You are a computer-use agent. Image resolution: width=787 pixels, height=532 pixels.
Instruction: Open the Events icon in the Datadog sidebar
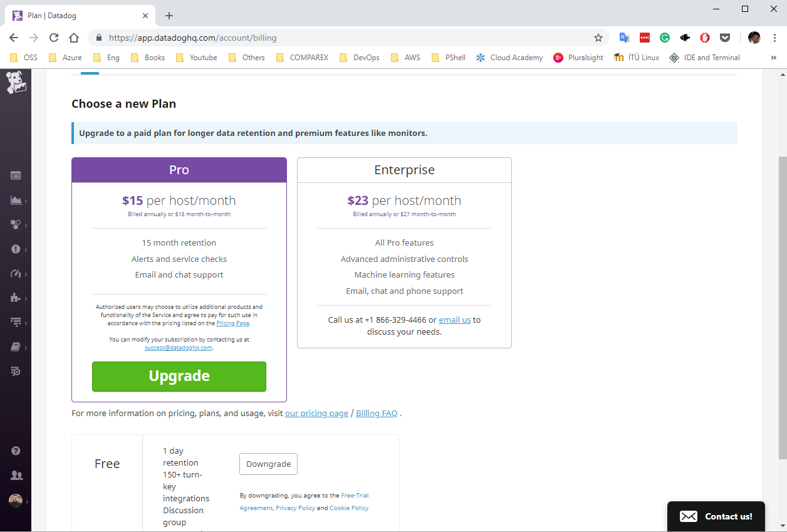(x=16, y=176)
